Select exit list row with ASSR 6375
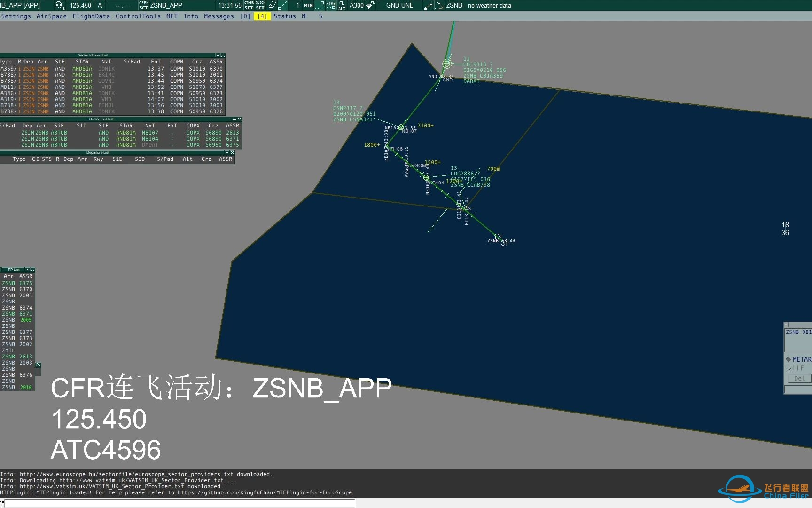This screenshot has width=812, height=508. [120, 145]
